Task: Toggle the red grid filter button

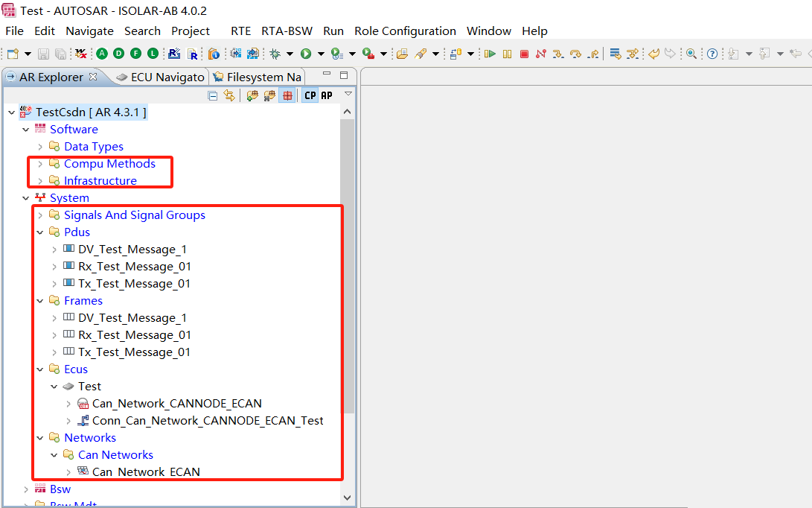Action: coord(287,95)
